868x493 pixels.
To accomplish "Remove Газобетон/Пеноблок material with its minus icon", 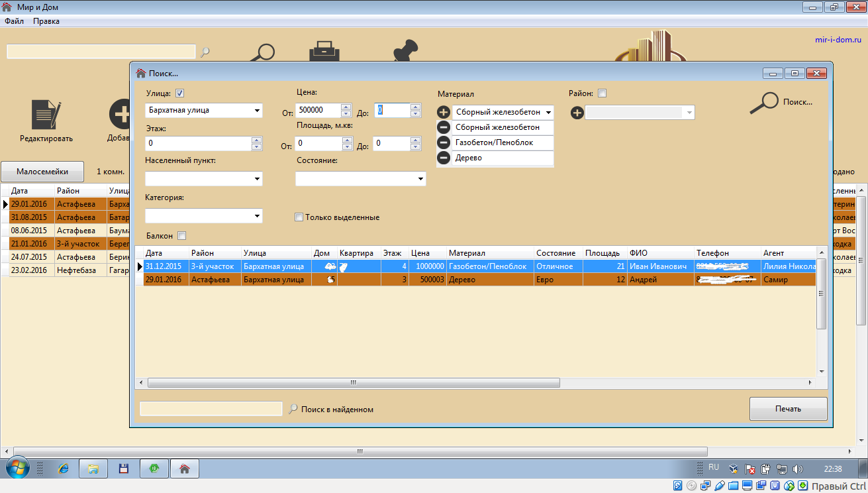I will (444, 142).
